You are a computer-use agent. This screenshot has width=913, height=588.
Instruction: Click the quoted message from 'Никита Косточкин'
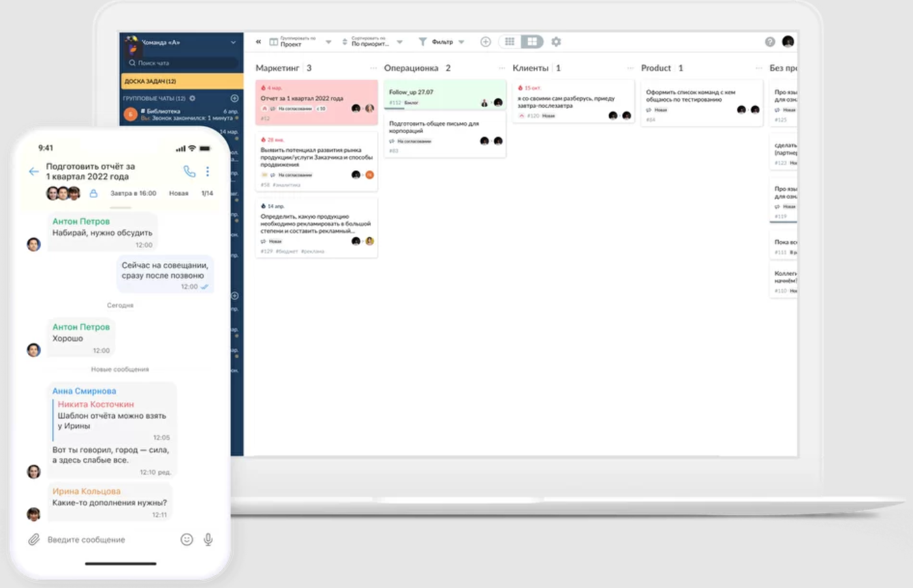111,420
